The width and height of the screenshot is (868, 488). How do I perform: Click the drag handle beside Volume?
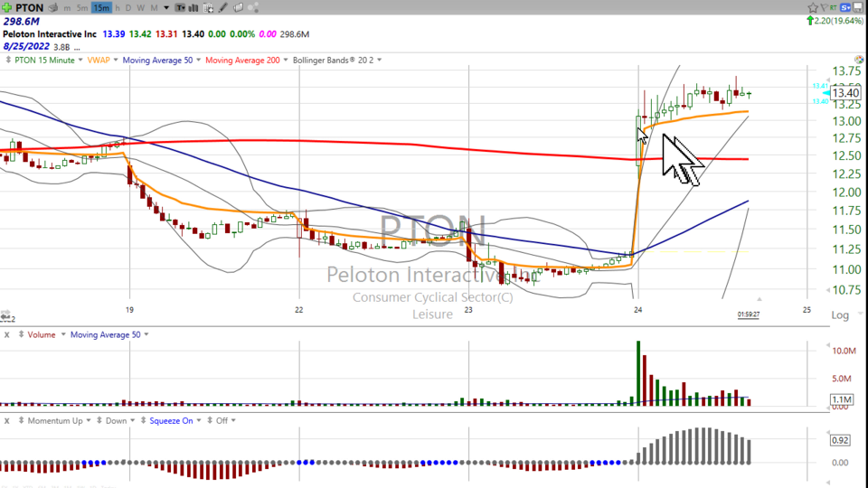(21, 334)
